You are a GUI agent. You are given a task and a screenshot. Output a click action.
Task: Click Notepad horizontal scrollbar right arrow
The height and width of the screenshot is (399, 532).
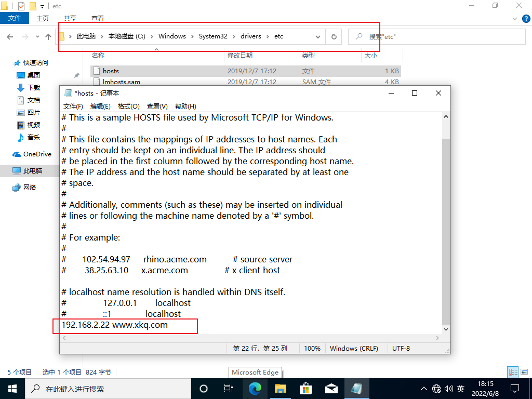(x=437, y=338)
